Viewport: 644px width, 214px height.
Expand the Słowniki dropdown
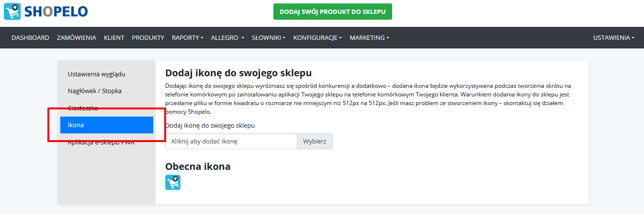(269, 37)
